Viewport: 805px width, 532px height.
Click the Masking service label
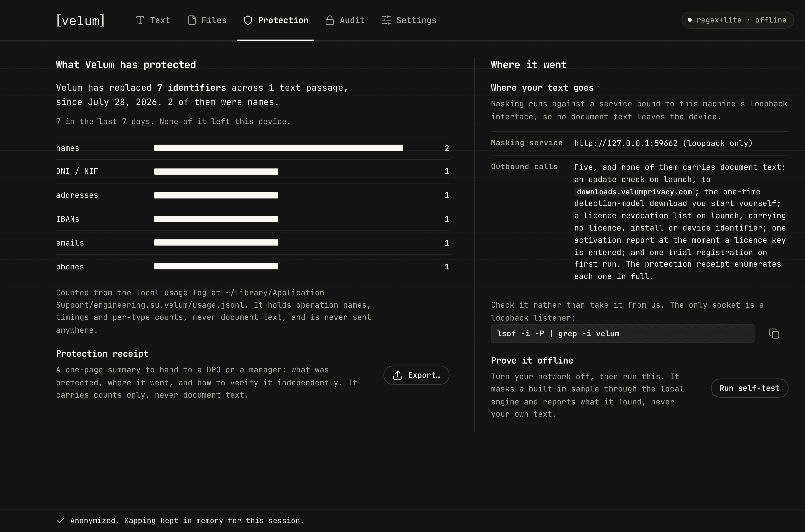pyautogui.click(x=527, y=143)
